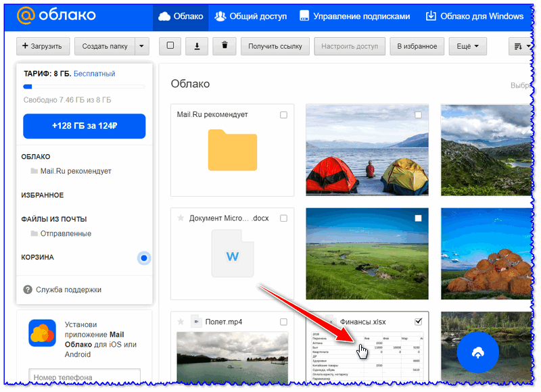Click the Облако folder heading

(x=190, y=84)
